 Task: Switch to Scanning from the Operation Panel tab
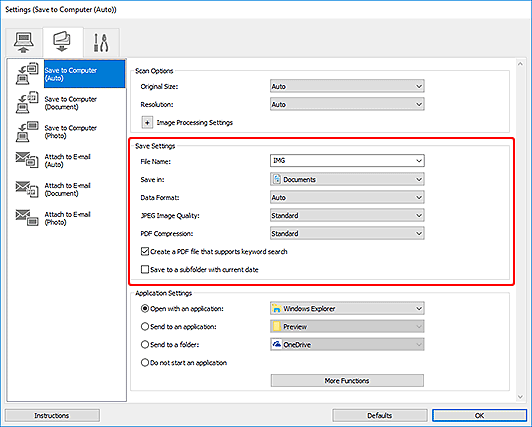click(x=62, y=42)
